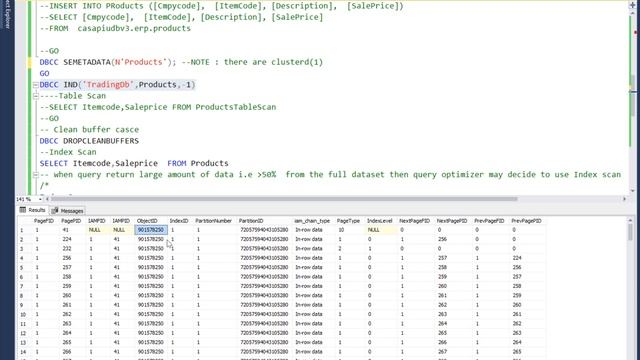Select results row number 14

tap(24, 352)
